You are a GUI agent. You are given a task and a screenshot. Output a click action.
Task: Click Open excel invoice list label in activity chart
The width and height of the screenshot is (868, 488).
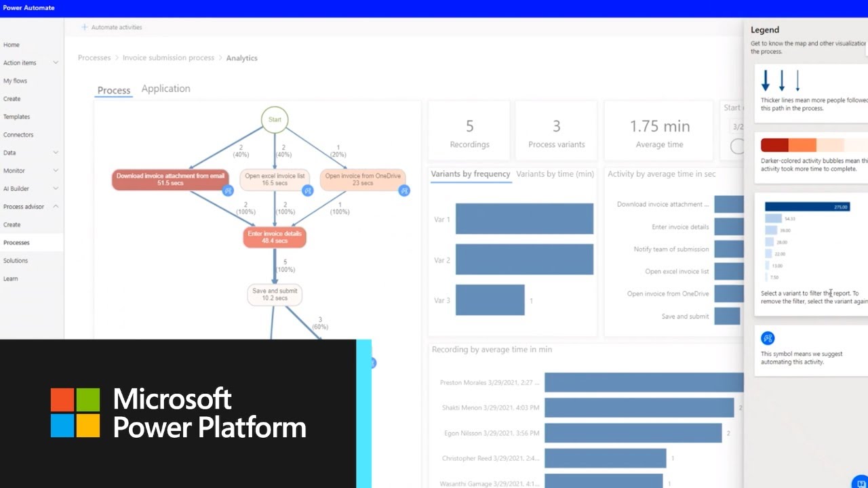tap(677, 272)
